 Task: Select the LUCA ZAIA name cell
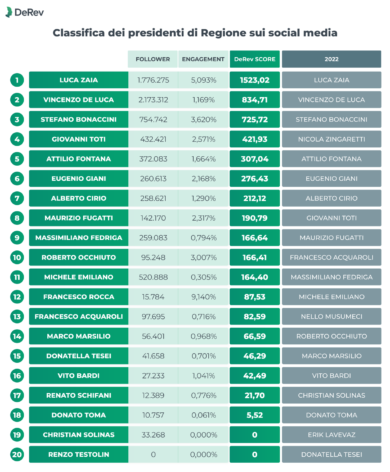(x=79, y=80)
